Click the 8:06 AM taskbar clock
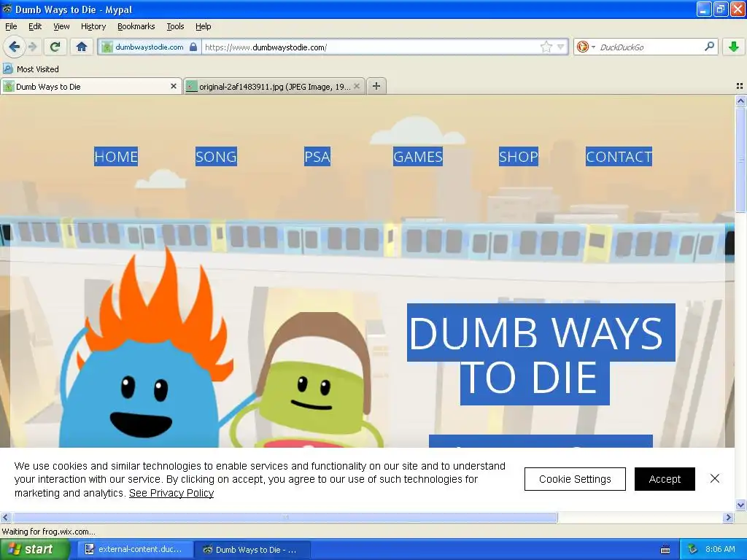This screenshot has width=747, height=560. pyautogui.click(x=720, y=549)
